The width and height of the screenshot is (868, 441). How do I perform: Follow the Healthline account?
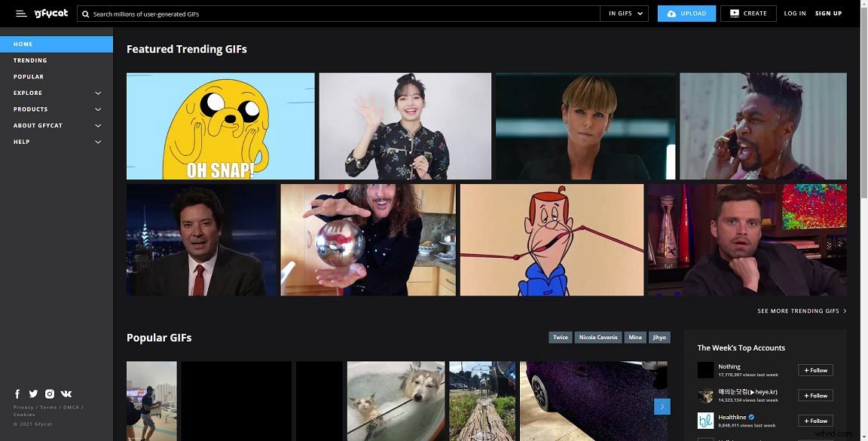click(x=815, y=421)
